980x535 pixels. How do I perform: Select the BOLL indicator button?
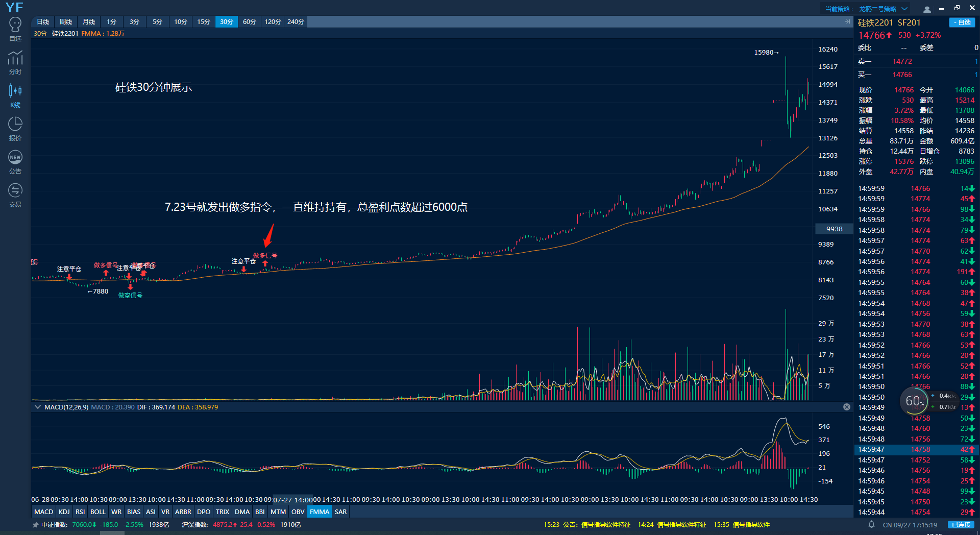coord(97,512)
